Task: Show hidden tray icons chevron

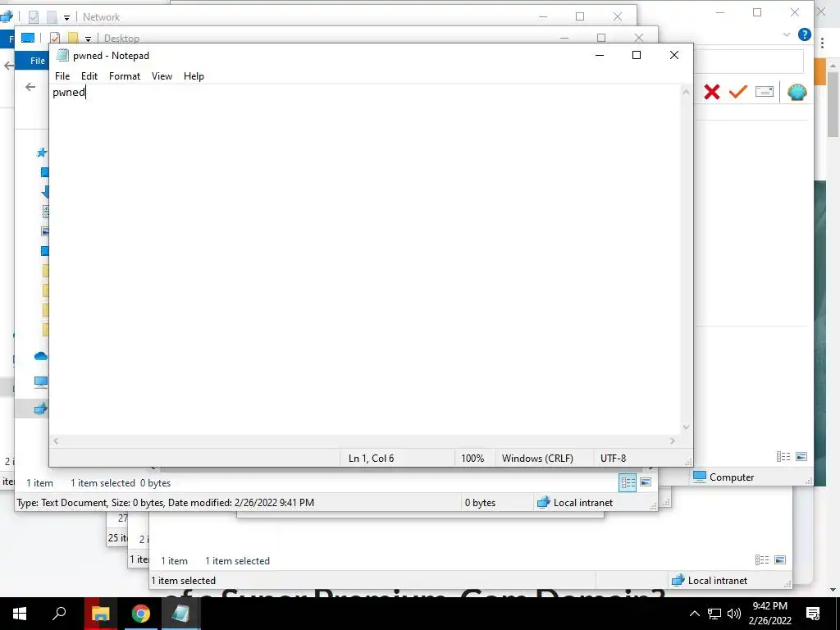Action: point(694,614)
